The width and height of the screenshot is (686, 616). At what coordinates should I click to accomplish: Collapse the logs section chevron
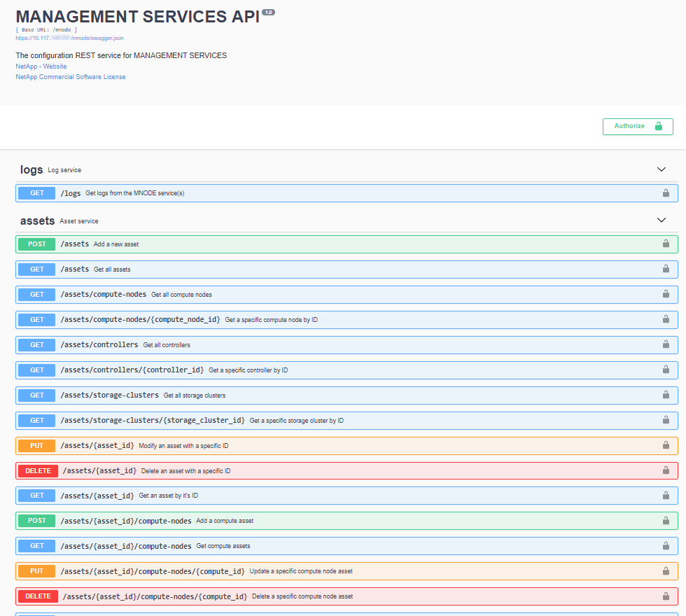pos(661,169)
